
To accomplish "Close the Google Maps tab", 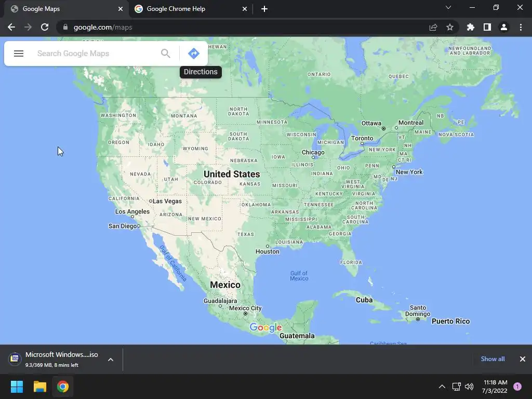I will point(121,9).
